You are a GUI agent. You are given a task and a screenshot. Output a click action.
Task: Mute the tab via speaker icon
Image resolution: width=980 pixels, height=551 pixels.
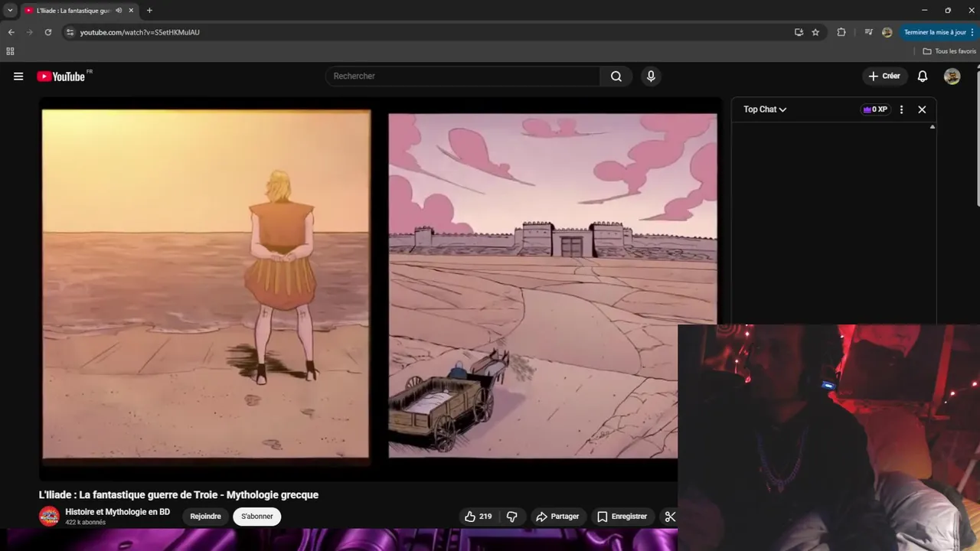click(119, 11)
